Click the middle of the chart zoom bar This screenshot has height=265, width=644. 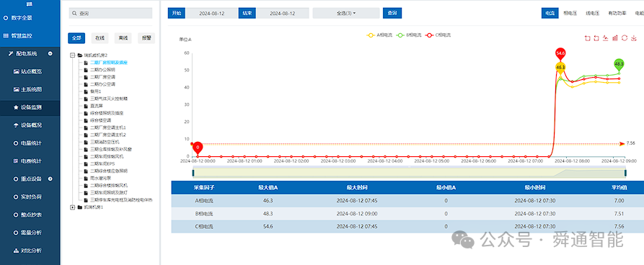pyautogui.click(x=409, y=173)
